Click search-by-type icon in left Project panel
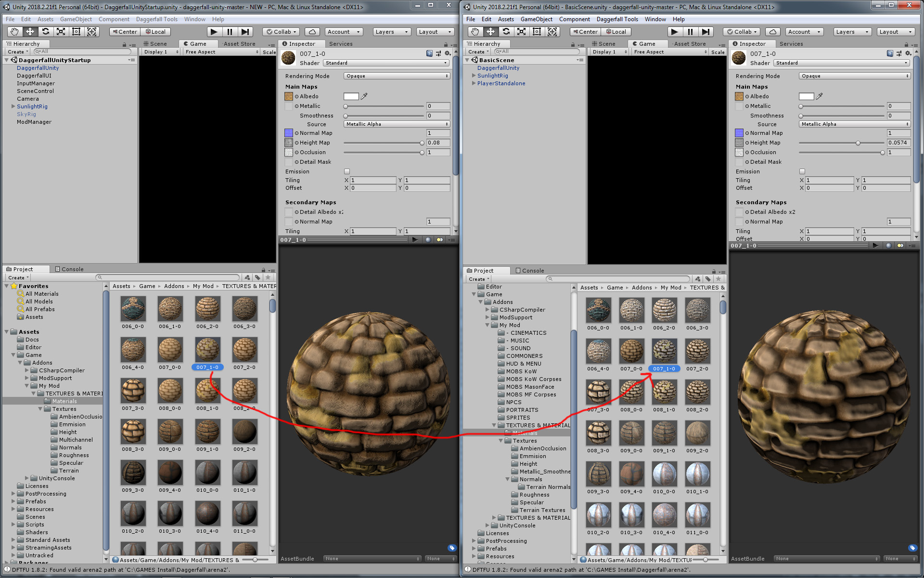 click(x=247, y=277)
